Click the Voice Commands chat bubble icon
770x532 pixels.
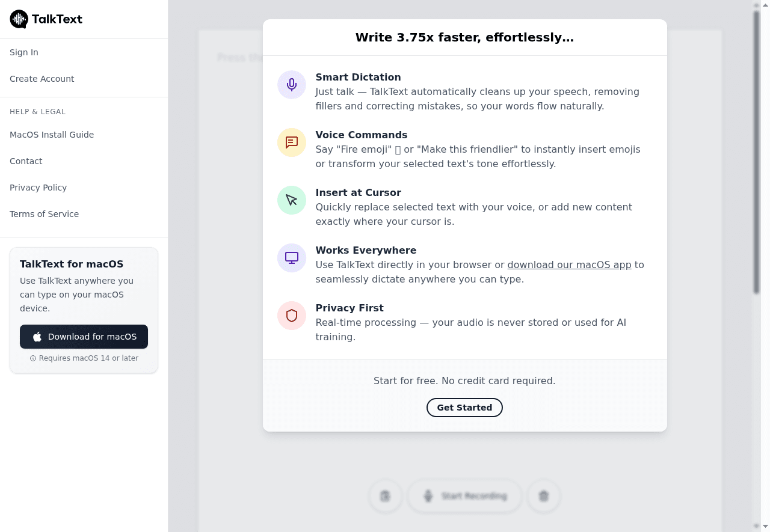(292, 142)
